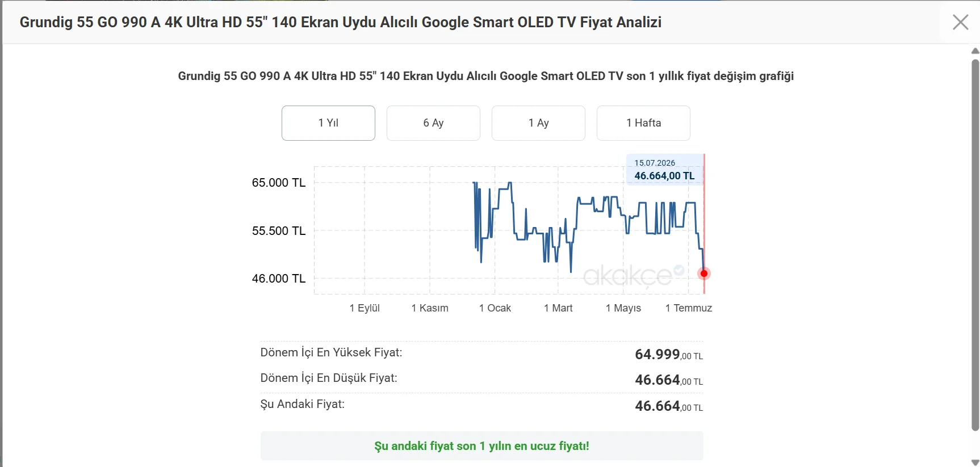980x467 pixels.
Task: Click the vertical scrollbar thumb
Action: pos(975,245)
